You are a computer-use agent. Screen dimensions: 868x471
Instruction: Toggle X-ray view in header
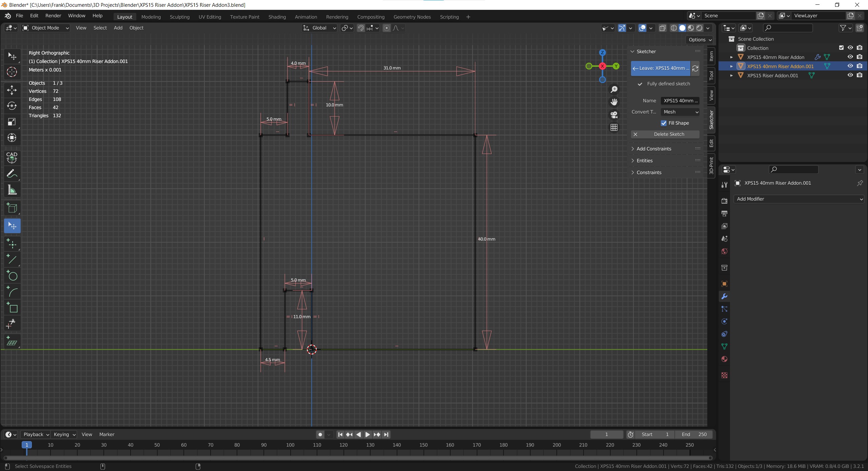[x=663, y=28]
